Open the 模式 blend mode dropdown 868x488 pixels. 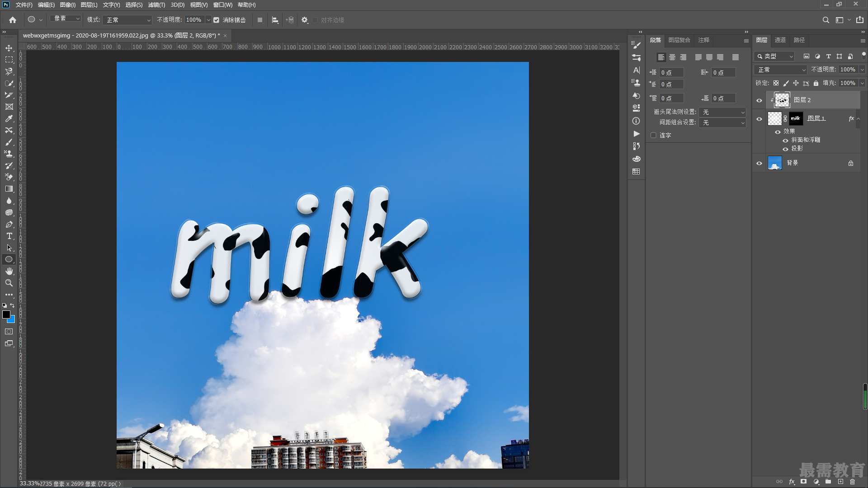[127, 20]
